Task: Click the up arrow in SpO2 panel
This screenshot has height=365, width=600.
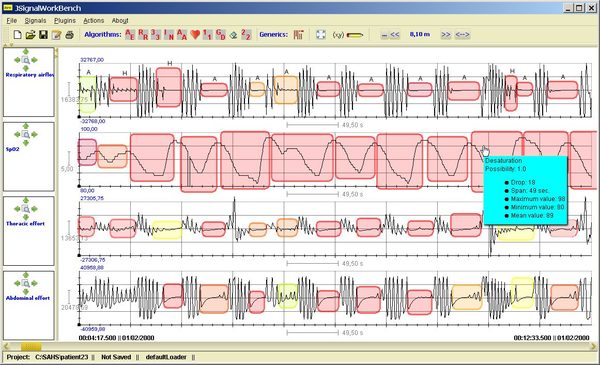Action: (x=26, y=126)
